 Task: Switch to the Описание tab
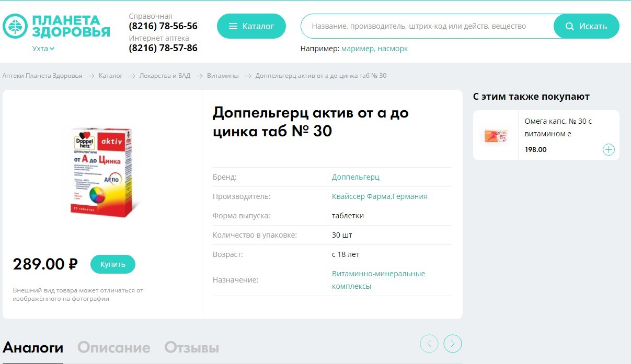pos(113,348)
